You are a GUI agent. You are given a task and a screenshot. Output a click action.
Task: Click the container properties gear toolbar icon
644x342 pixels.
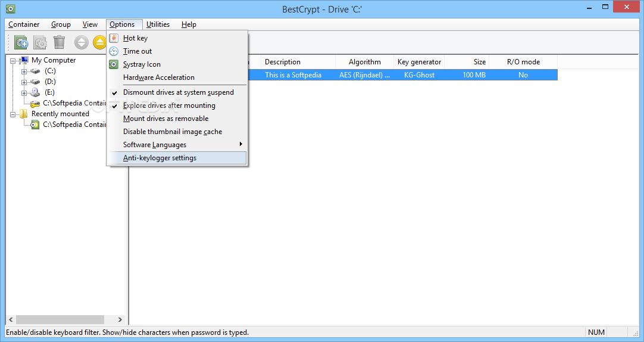40,42
